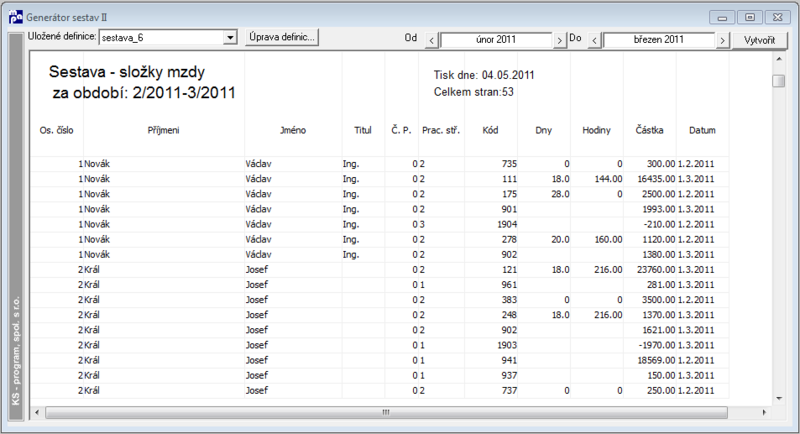Click the Hodiny column header
Screen dimensions: 800x434
596,130
